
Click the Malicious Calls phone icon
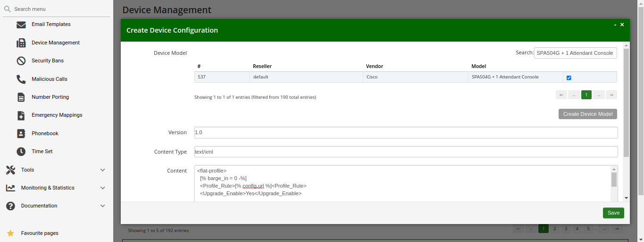tap(21, 79)
